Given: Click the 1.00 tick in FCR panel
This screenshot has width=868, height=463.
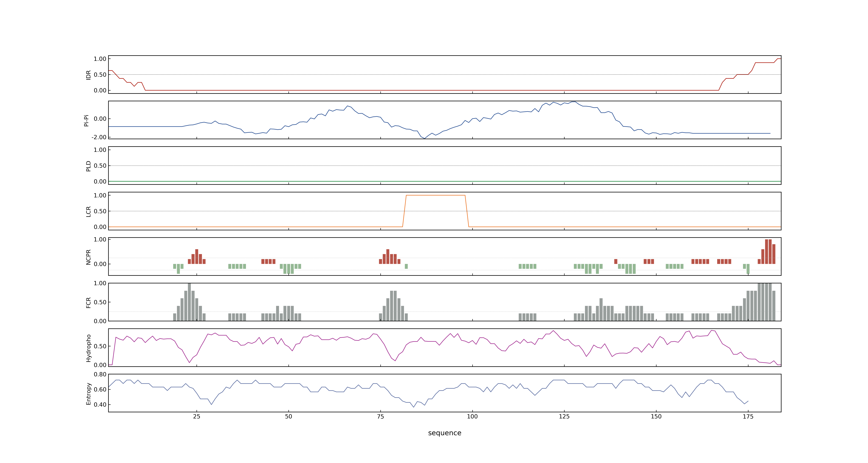Looking at the screenshot, I should click(100, 283).
